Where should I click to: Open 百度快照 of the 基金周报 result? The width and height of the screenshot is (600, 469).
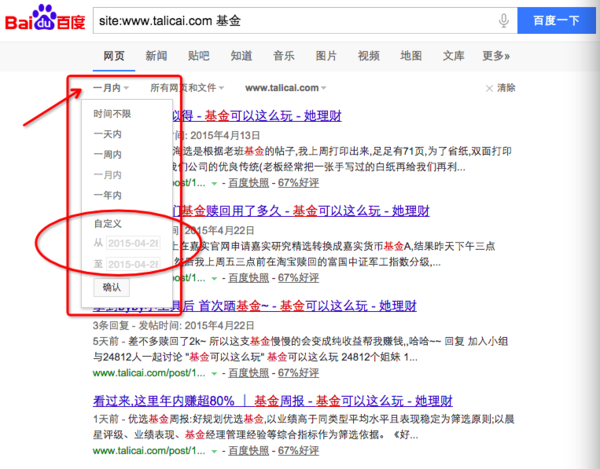(249, 451)
